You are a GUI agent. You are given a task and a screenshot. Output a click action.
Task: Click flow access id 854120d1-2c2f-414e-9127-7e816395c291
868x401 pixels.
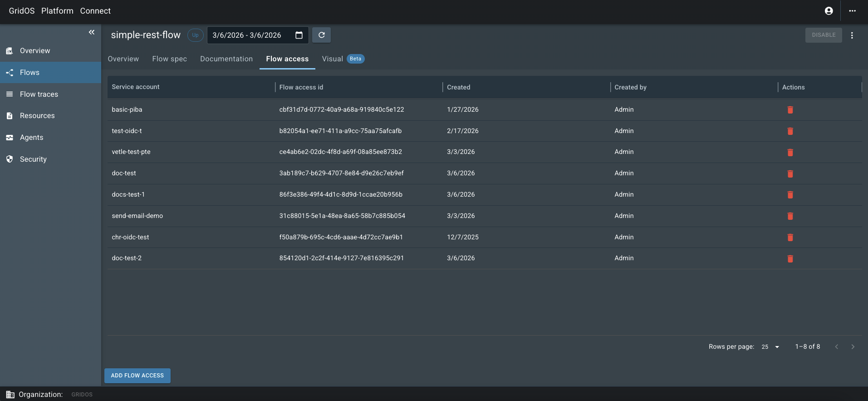(342, 258)
